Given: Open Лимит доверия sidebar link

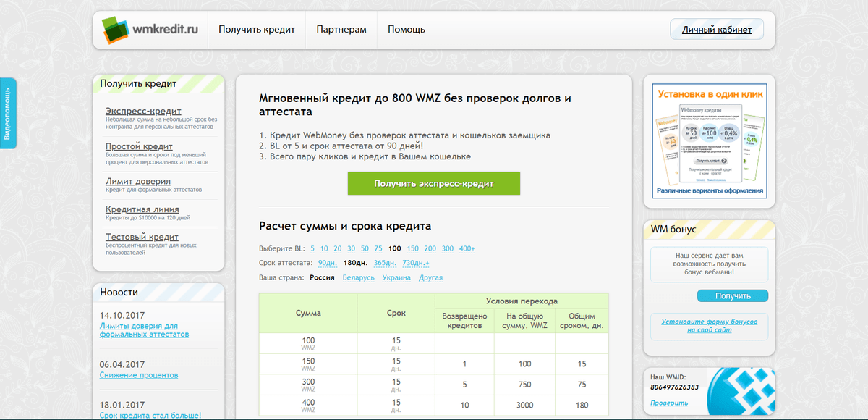Looking at the screenshot, I should [x=137, y=181].
